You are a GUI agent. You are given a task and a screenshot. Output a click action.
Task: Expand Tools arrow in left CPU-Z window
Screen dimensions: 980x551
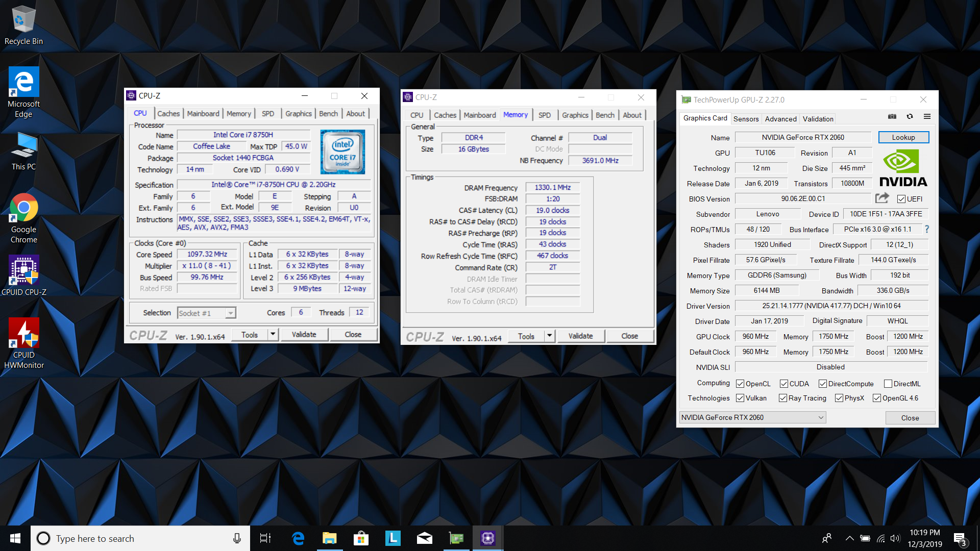click(273, 335)
